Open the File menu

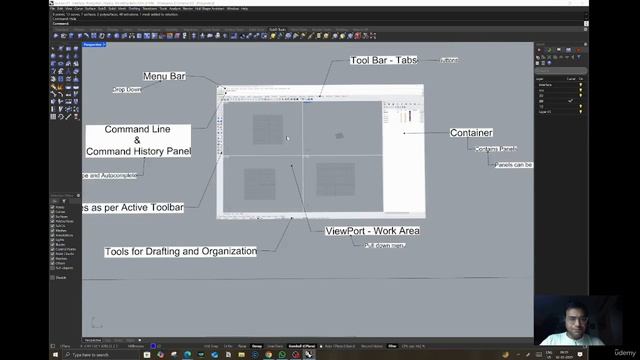(52, 9)
